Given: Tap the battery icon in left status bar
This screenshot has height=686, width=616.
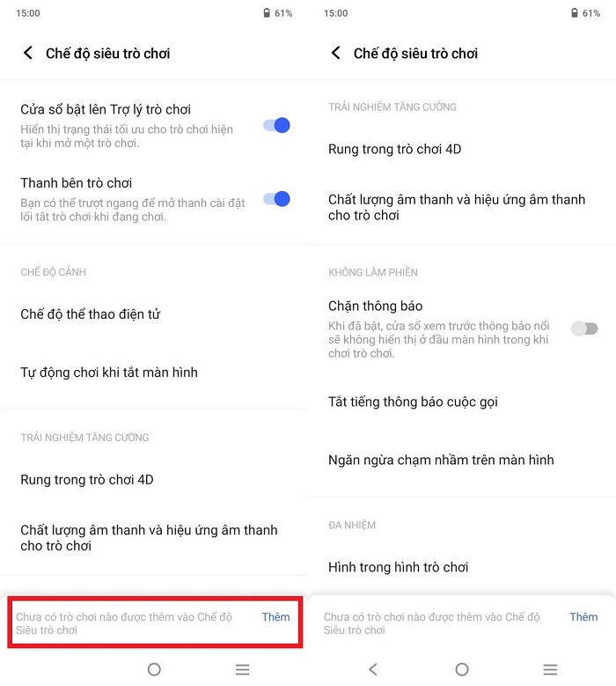Looking at the screenshot, I should [267, 12].
